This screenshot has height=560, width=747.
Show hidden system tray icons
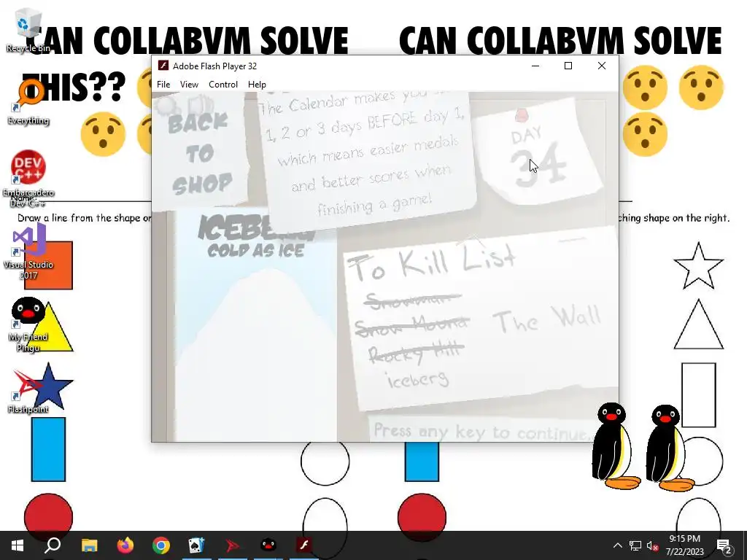pyautogui.click(x=617, y=545)
